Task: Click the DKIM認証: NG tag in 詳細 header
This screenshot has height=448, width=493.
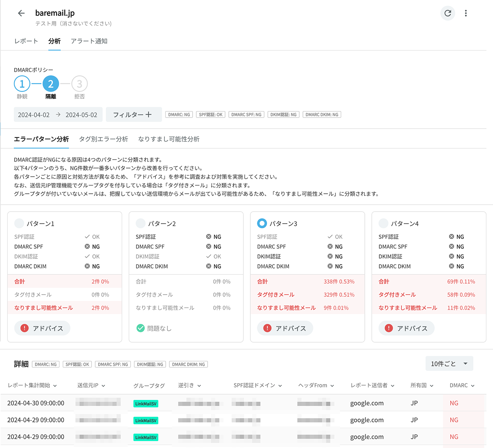Action: [150, 364]
